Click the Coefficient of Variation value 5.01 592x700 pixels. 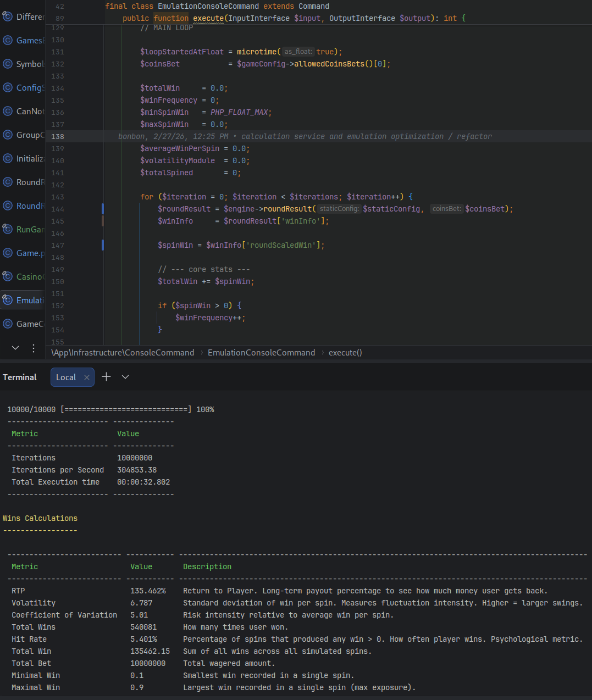[139, 615]
